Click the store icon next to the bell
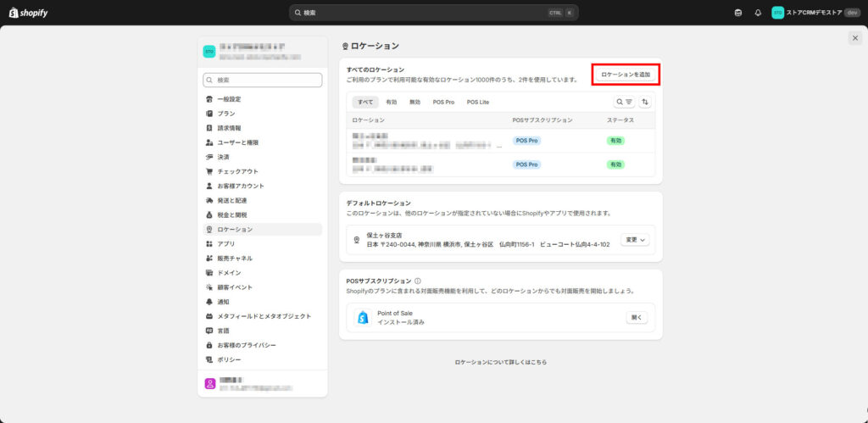Viewport: 868px width, 423px height. 738,13
